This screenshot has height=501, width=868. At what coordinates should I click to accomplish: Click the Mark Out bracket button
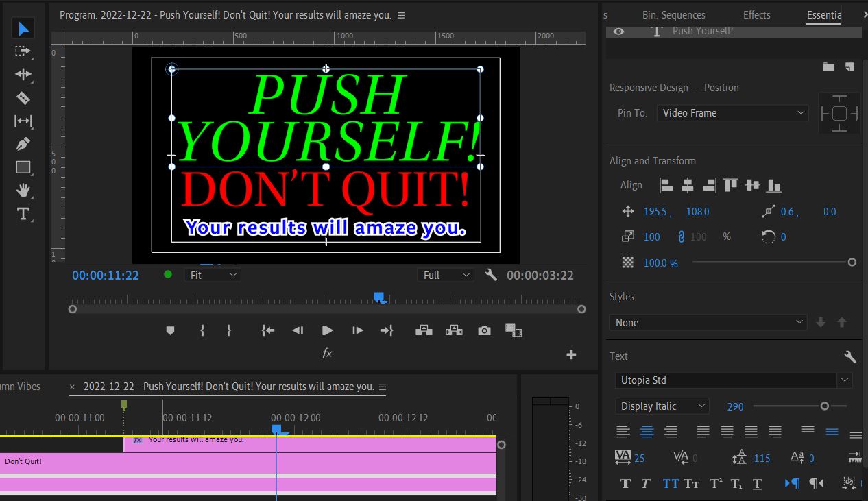point(228,330)
